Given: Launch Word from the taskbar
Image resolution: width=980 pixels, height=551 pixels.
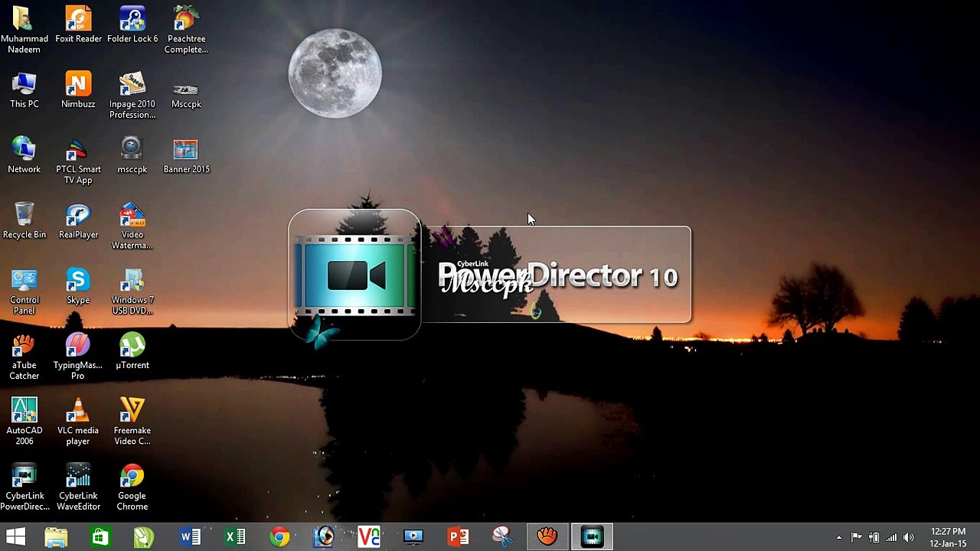Looking at the screenshot, I should pyautogui.click(x=190, y=537).
